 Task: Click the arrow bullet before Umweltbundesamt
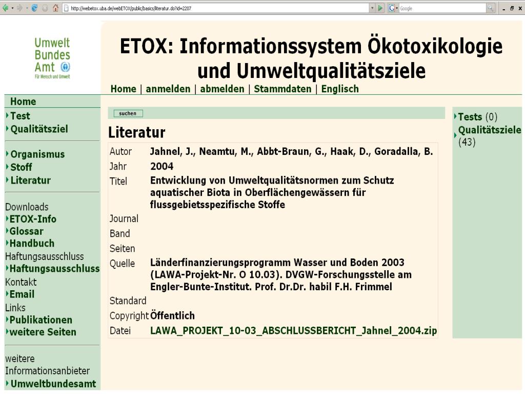7,383
